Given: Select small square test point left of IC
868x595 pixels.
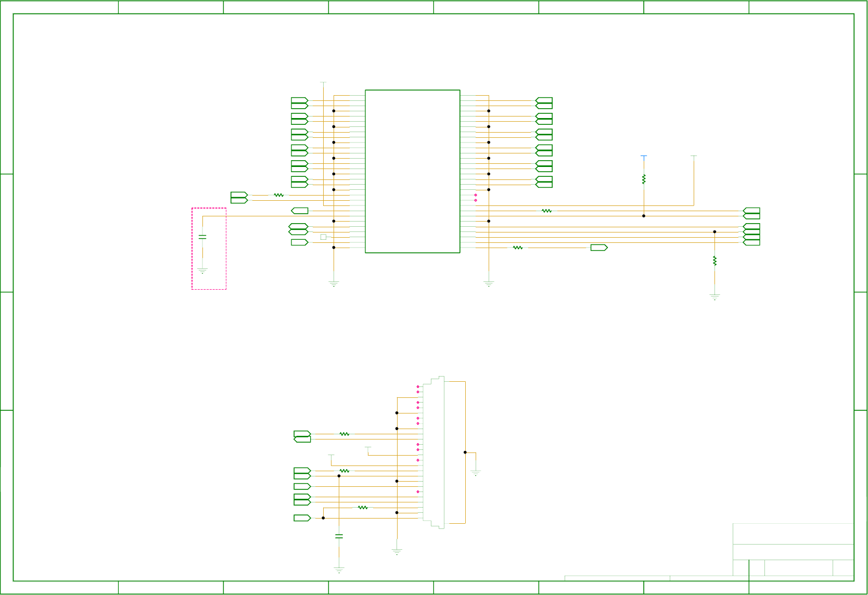Looking at the screenshot, I should (323, 237).
